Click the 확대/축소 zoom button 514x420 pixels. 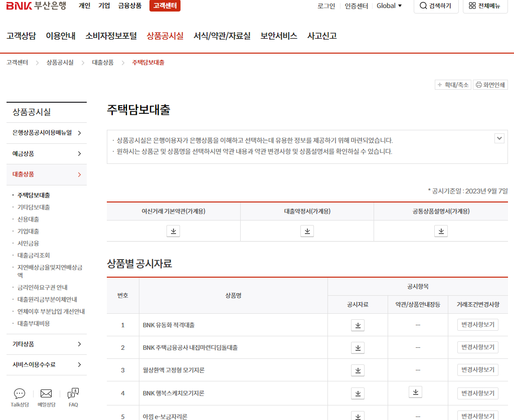click(x=453, y=85)
